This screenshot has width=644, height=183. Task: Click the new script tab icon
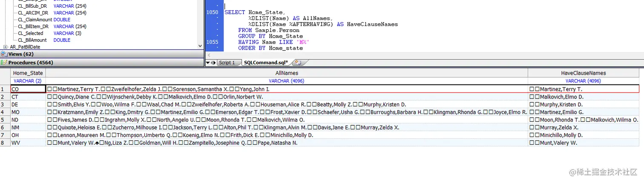click(x=298, y=63)
